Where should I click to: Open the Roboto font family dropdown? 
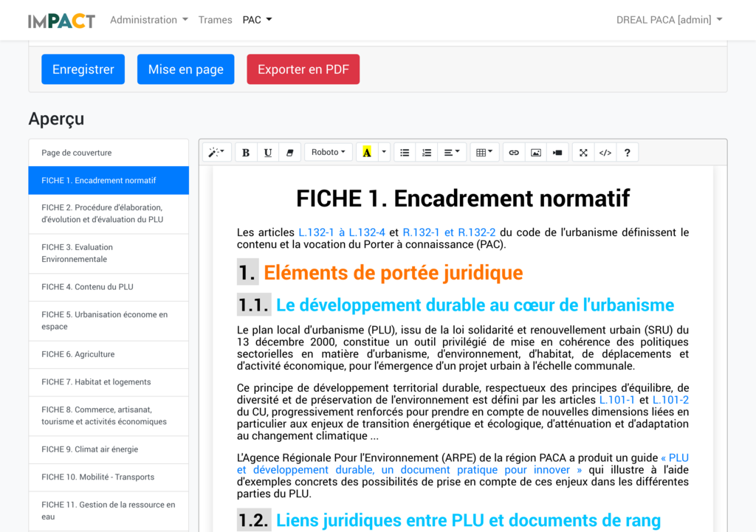[x=329, y=152]
